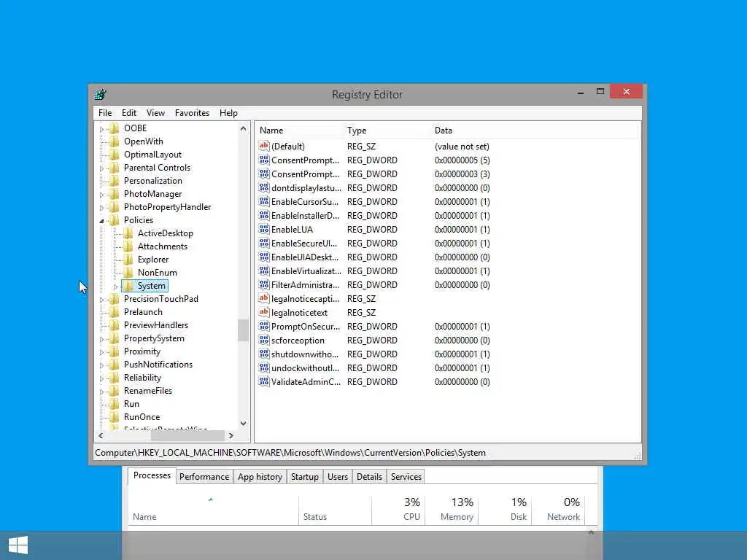Viewport: 747px width, 560px height.
Task: Select the undockwithoutl... value row
Action: click(x=375, y=368)
